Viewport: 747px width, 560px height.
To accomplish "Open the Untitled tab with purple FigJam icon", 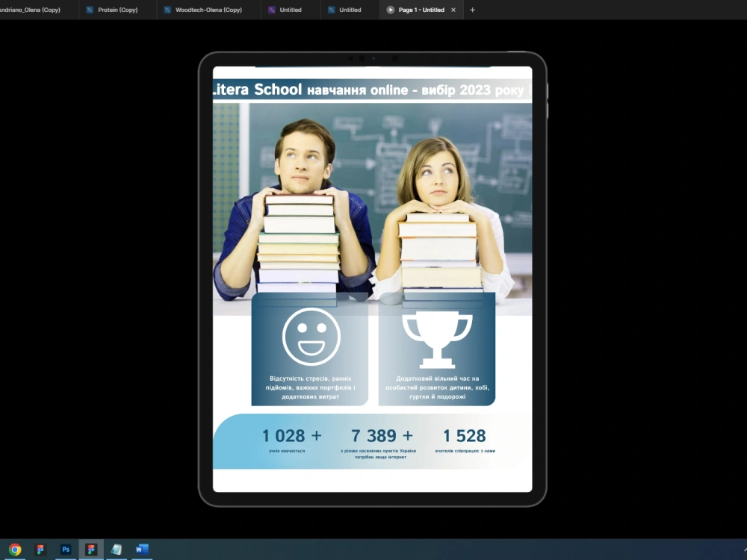I will (x=290, y=10).
